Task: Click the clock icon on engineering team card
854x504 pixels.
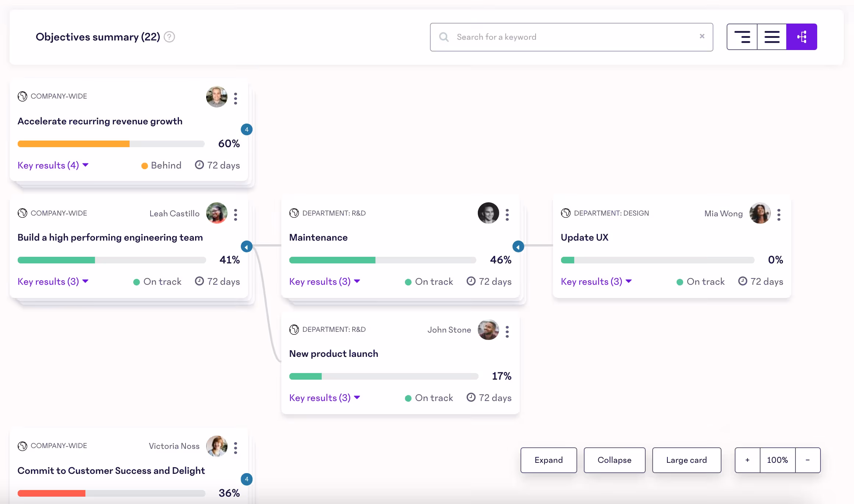Action: tap(200, 281)
